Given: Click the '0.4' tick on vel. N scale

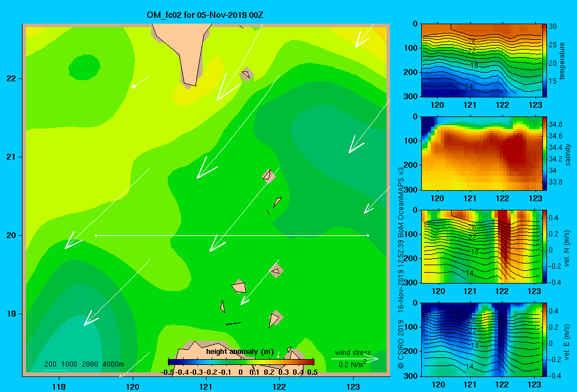Looking at the screenshot, I should [x=553, y=218].
